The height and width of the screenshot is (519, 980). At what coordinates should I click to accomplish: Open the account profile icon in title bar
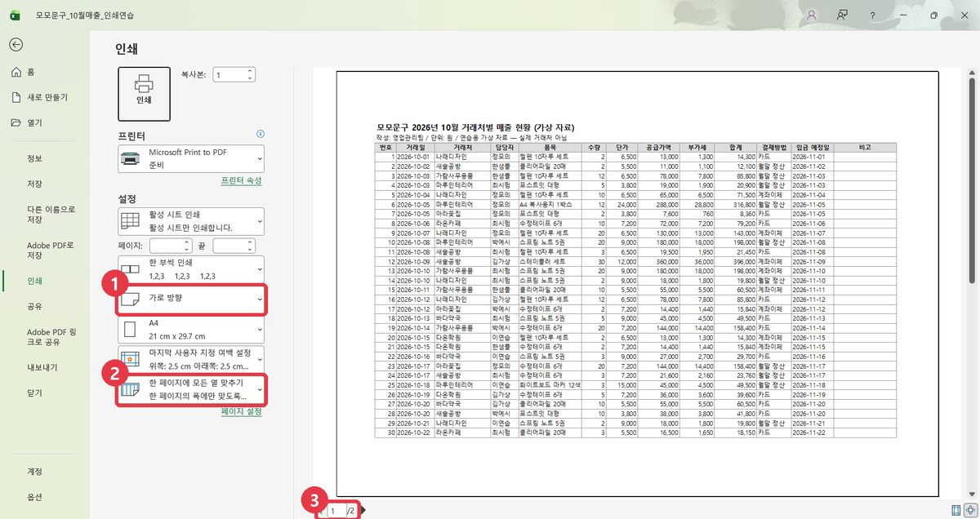coord(811,16)
